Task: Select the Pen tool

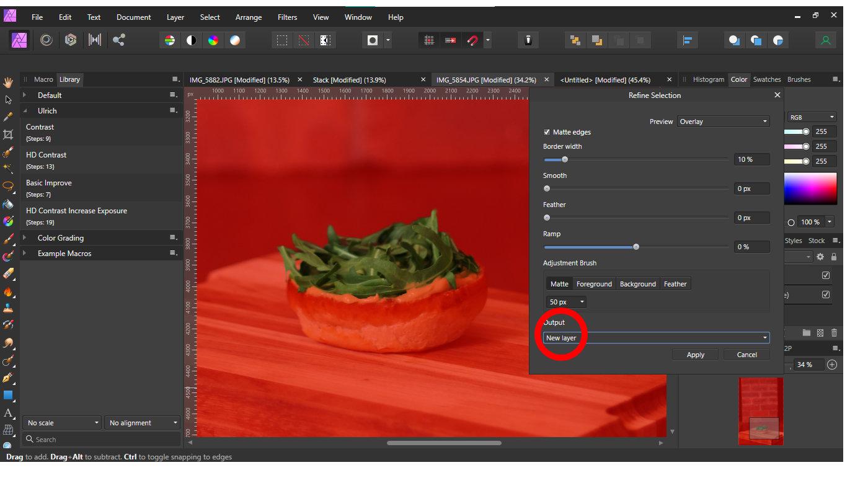Action: click(x=8, y=378)
